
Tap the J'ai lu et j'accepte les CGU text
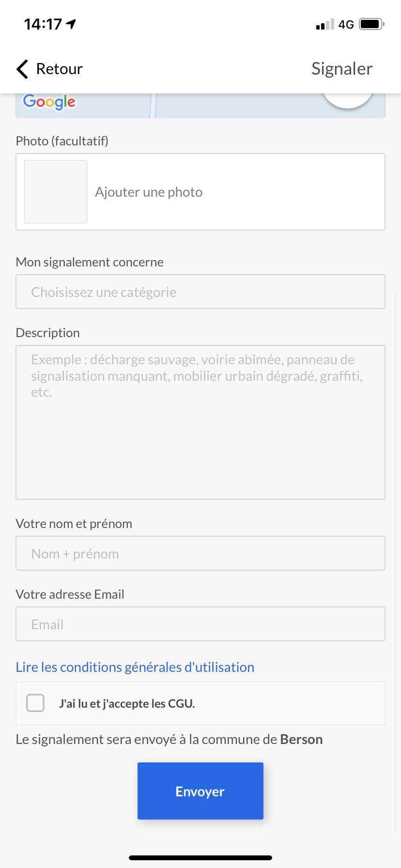pos(127,703)
